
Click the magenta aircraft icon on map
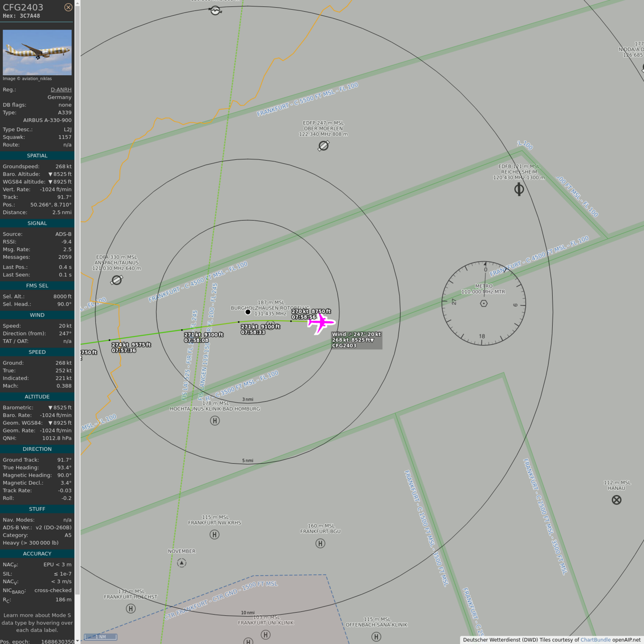point(321,322)
